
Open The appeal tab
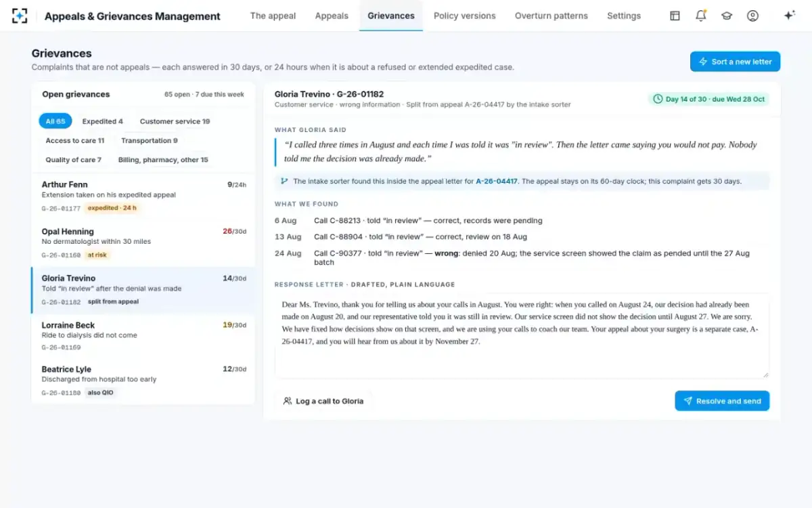[x=273, y=16]
